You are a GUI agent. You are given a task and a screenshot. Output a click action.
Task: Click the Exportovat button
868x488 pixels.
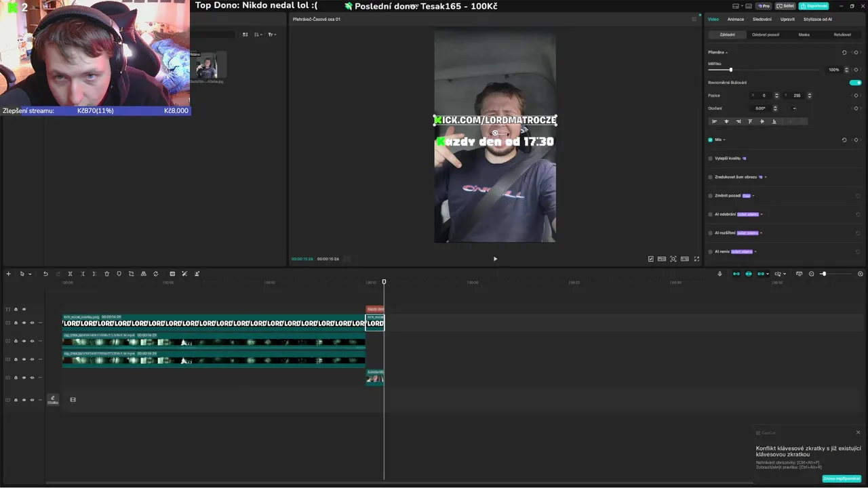tap(814, 5)
